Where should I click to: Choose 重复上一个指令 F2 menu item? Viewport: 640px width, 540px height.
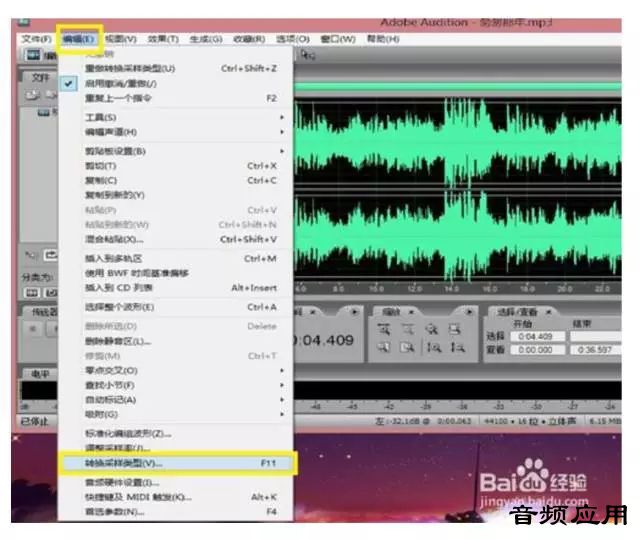click(x=176, y=99)
